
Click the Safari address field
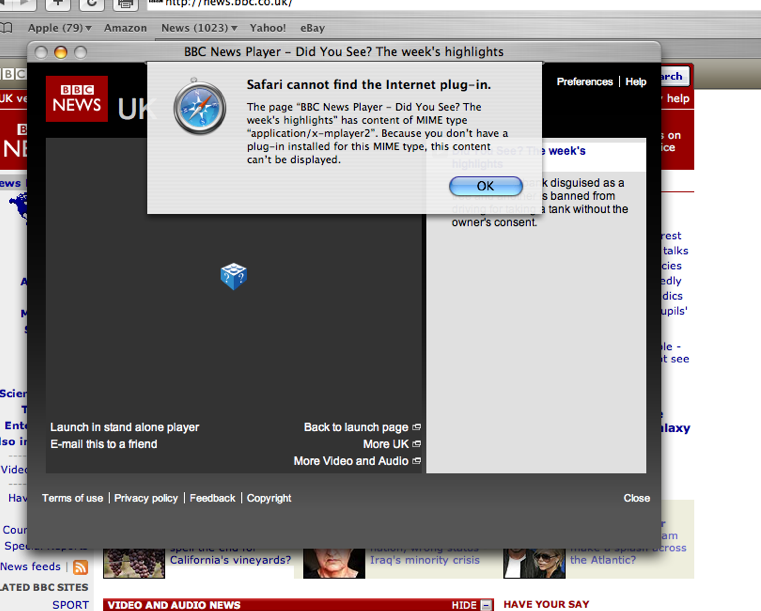coord(454,4)
